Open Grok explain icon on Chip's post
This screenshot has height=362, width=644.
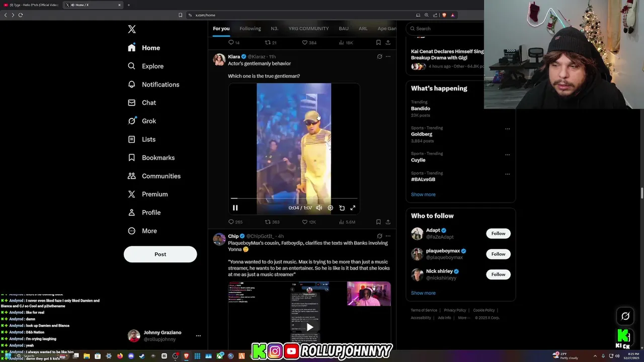[x=379, y=236]
